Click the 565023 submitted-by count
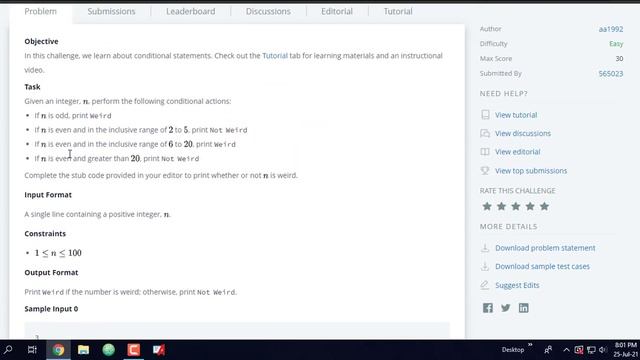 (x=611, y=73)
